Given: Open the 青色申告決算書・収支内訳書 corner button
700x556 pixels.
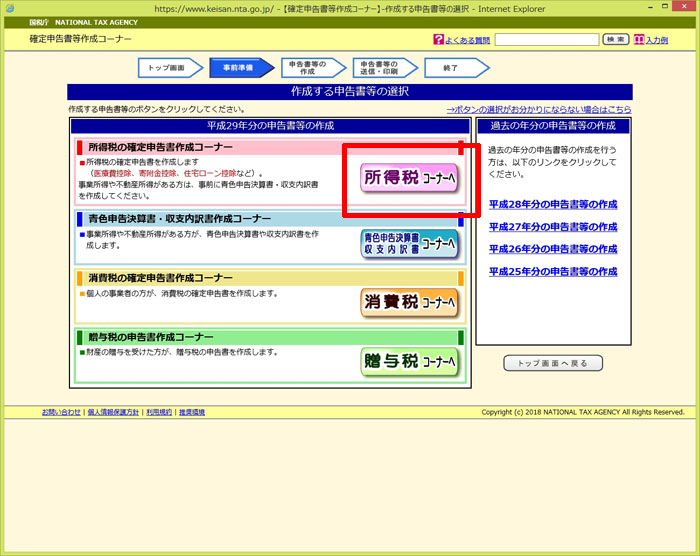Looking at the screenshot, I should [409, 243].
